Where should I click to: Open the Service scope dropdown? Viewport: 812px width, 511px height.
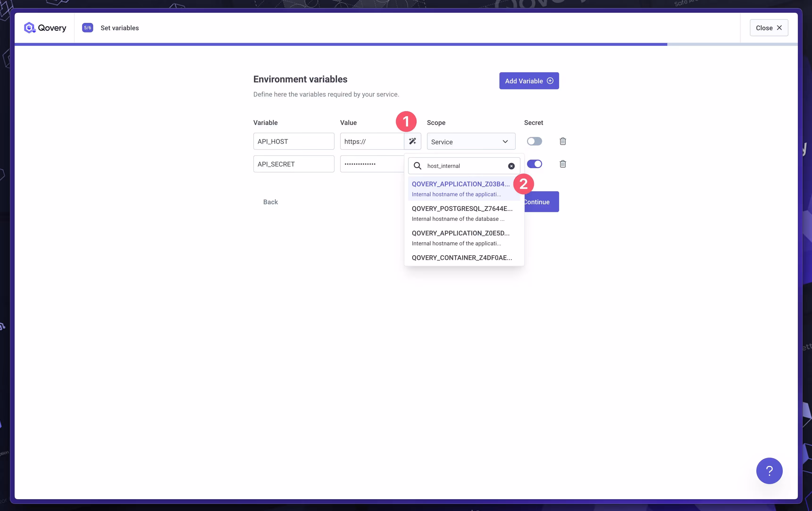click(471, 141)
